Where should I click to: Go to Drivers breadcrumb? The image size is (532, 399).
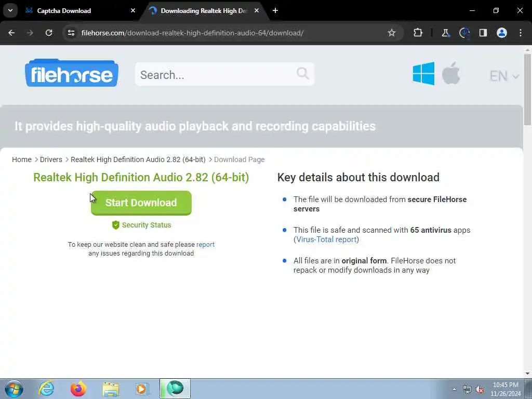click(x=51, y=159)
